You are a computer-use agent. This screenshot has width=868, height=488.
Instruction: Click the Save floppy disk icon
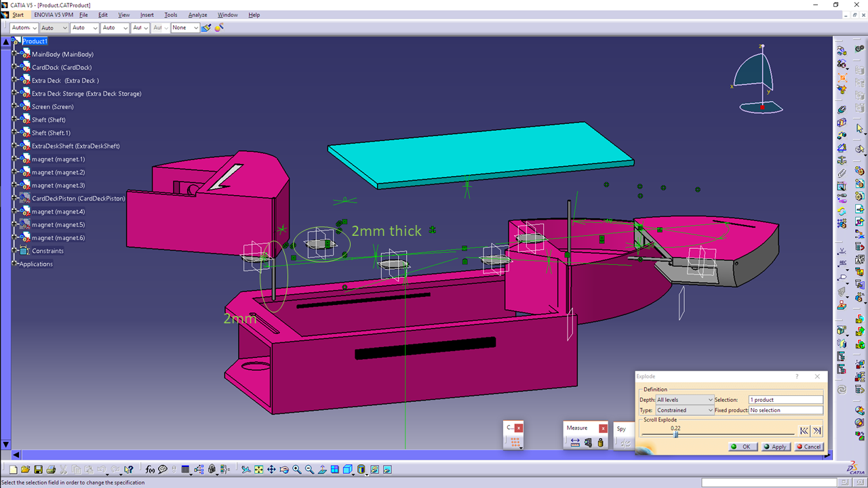click(x=38, y=469)
